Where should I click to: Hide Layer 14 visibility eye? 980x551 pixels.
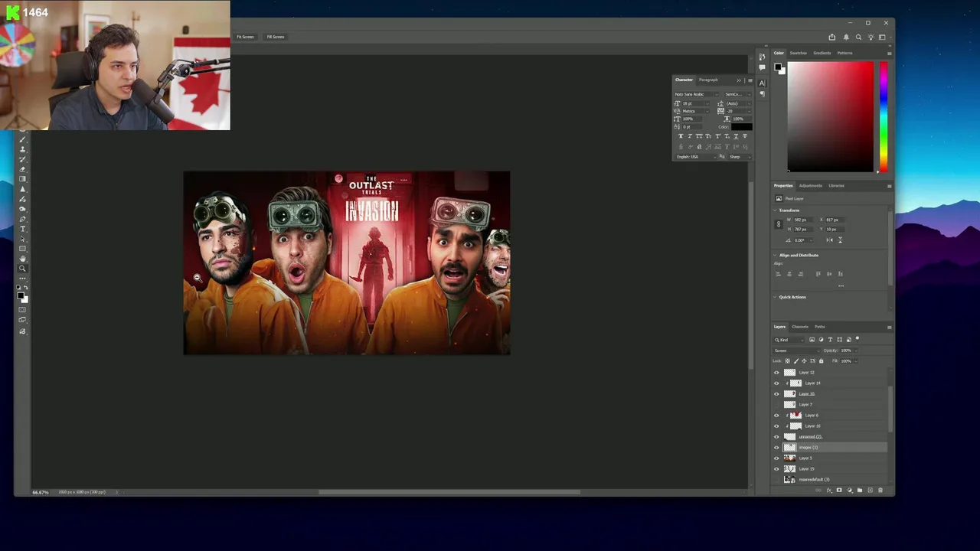776,383
